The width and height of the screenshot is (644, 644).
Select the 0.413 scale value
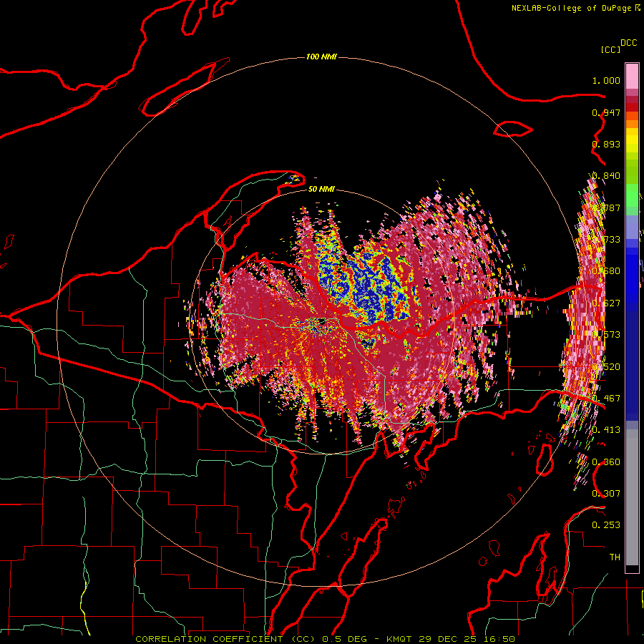coord(606,430)
